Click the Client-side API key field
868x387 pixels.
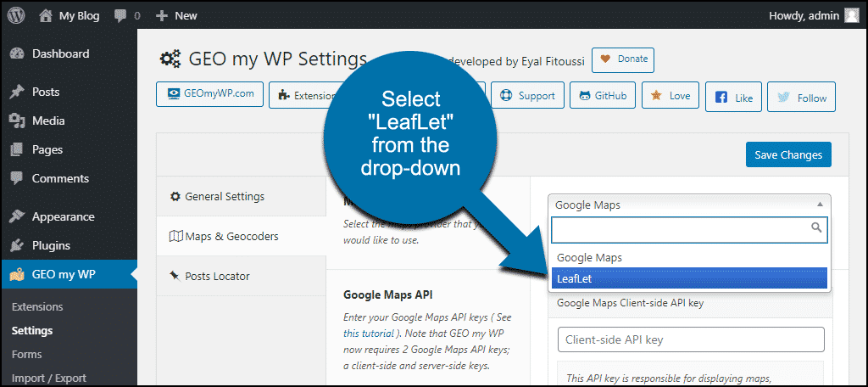(691, 339)
